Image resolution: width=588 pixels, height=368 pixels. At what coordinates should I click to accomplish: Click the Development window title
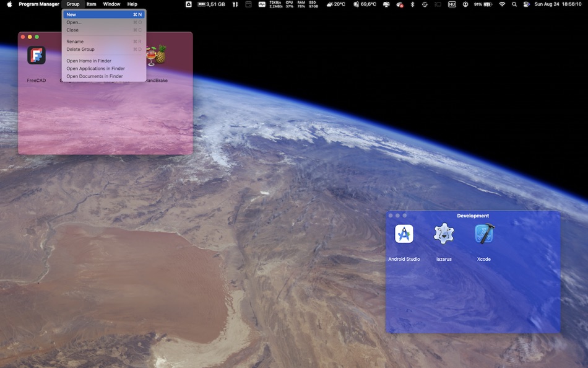(x=473, y=216)
